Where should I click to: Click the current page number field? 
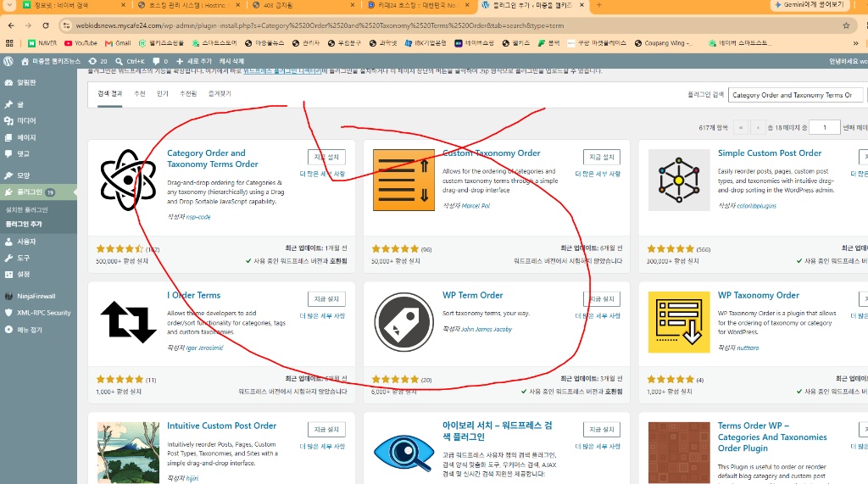[x=824, y=127]
